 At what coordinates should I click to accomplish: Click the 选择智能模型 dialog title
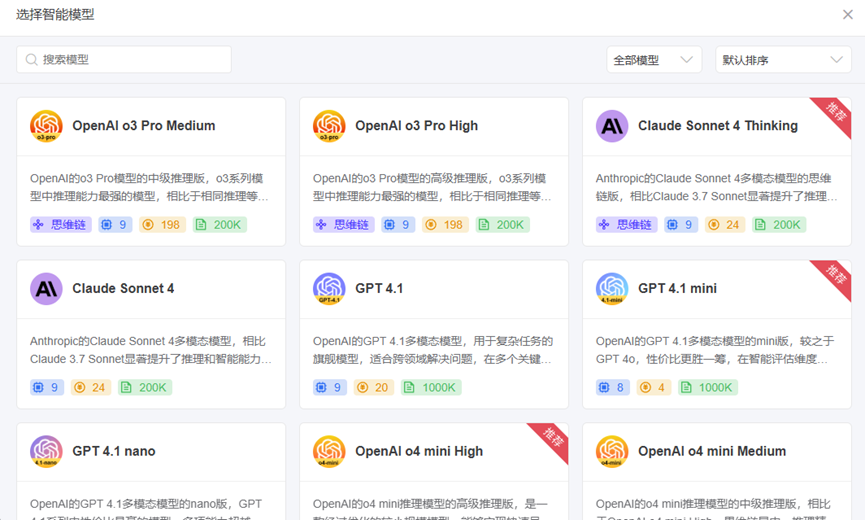coord(55,14)
